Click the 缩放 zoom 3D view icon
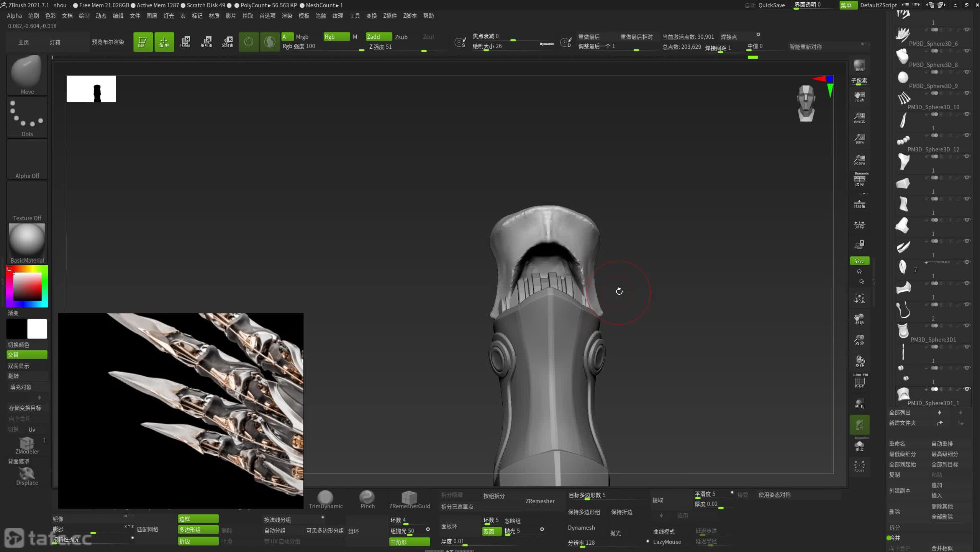Screen dimensions: 980x552 [x=859, y=340]
